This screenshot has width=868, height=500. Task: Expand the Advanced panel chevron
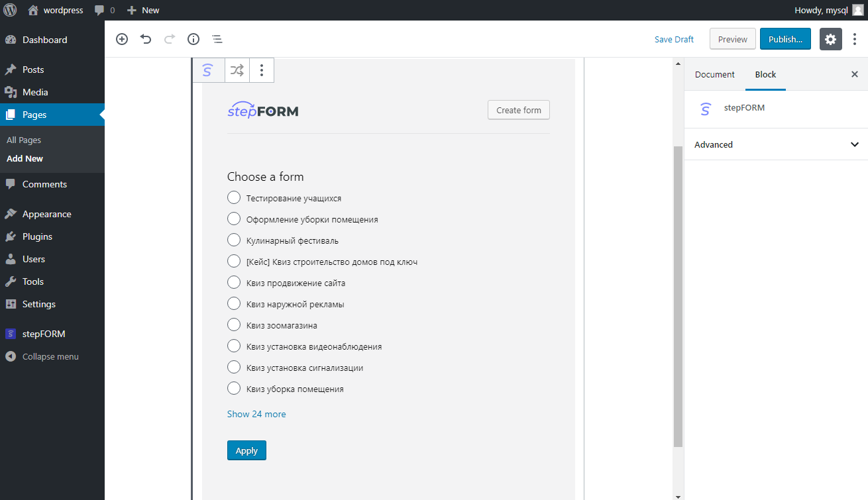click(x=855, y=144)
